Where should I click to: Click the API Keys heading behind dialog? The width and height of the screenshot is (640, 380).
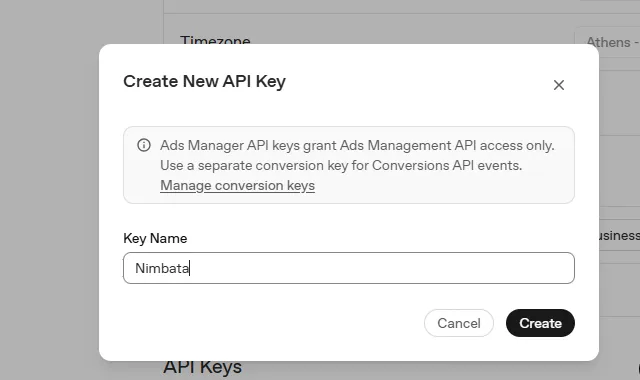click(202, 367)
